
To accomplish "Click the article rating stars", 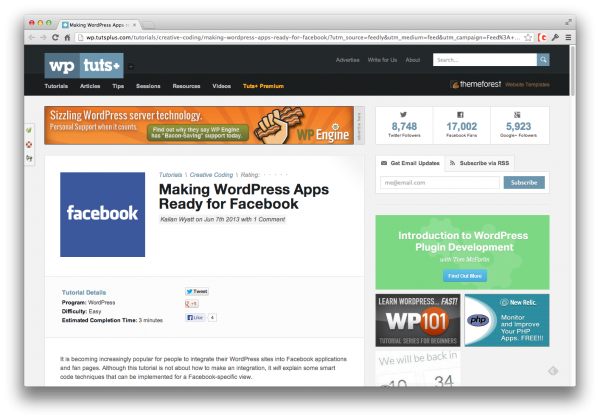I will [276, 175].
